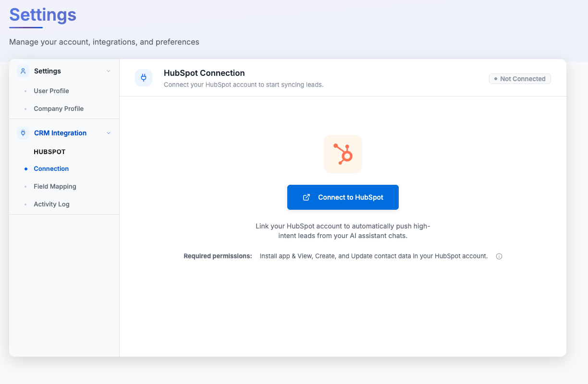Click the Settings page title
This screenshot has height=384, width=588.
[x=43, y=14]
